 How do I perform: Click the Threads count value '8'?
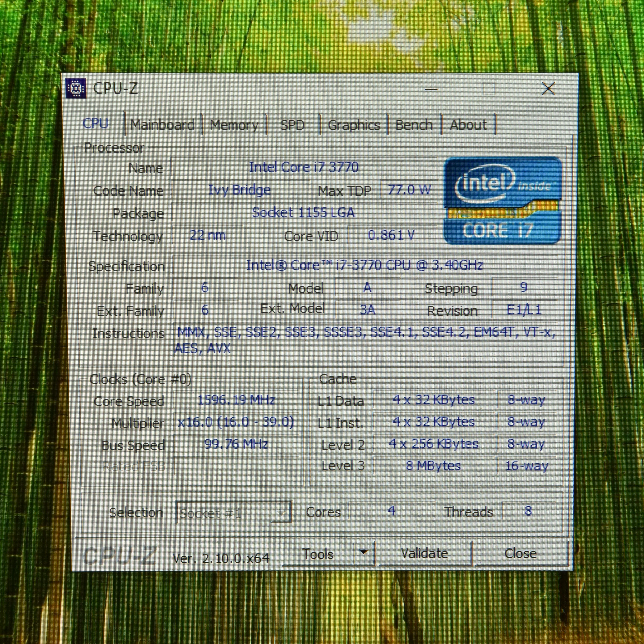point(528,511)
